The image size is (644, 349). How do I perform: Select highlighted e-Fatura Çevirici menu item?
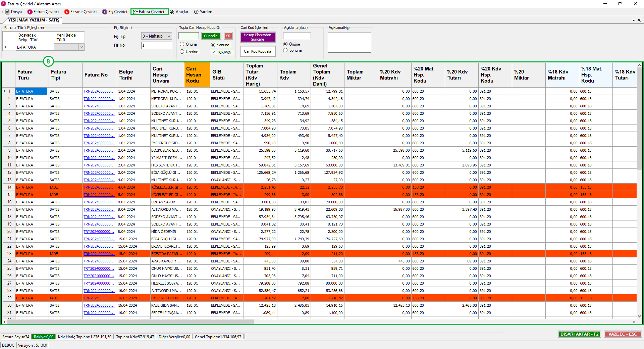click(150, 12)
